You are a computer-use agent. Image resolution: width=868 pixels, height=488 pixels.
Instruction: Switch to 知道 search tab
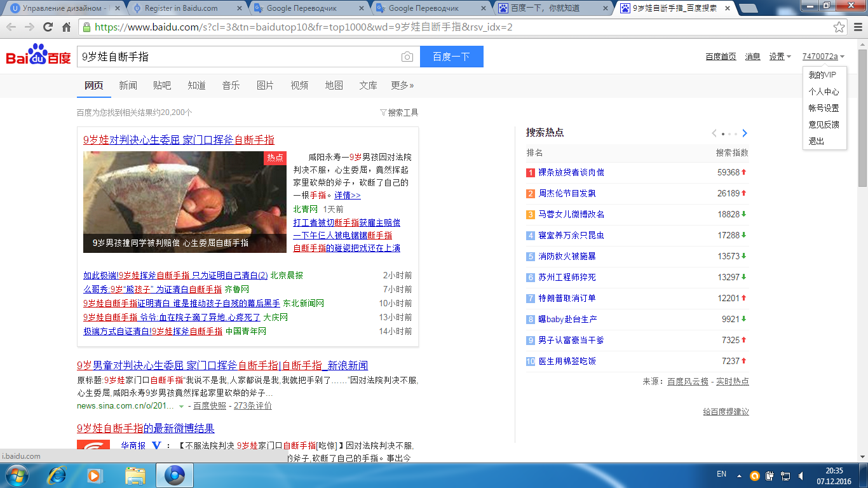[196, 85]
